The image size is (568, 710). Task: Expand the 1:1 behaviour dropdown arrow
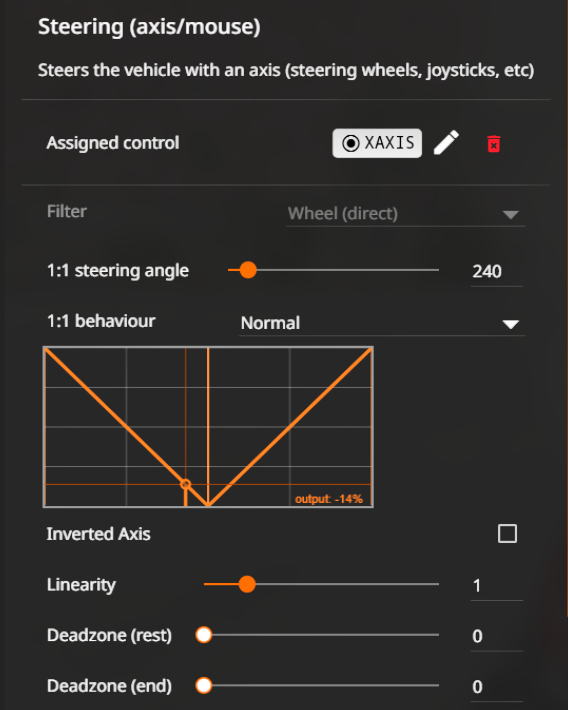(x=510, y=324)
